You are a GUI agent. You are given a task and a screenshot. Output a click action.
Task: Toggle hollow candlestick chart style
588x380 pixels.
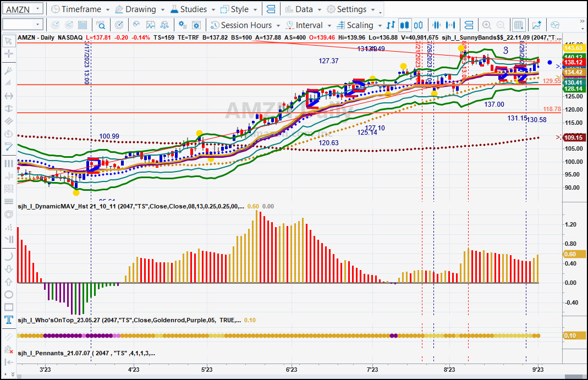[419, 25]
